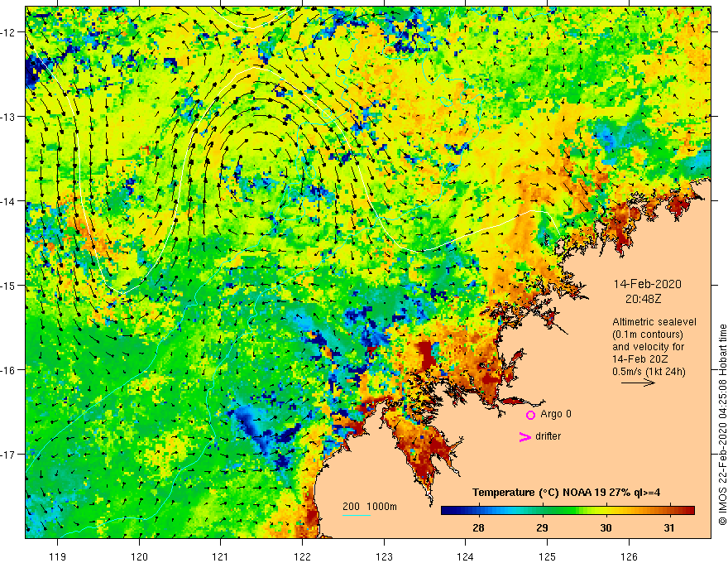Click the 29 value on temperature scale
Image resolution: width=728 pixels, height=563 pixels.
point(542,528)
